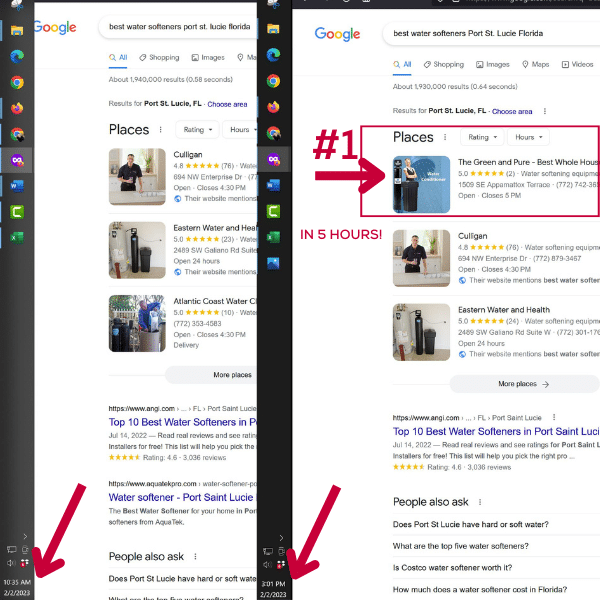Open Photos app in right taskbar
This screenshot has width=600, height=600.
click(x=273, y=263)
